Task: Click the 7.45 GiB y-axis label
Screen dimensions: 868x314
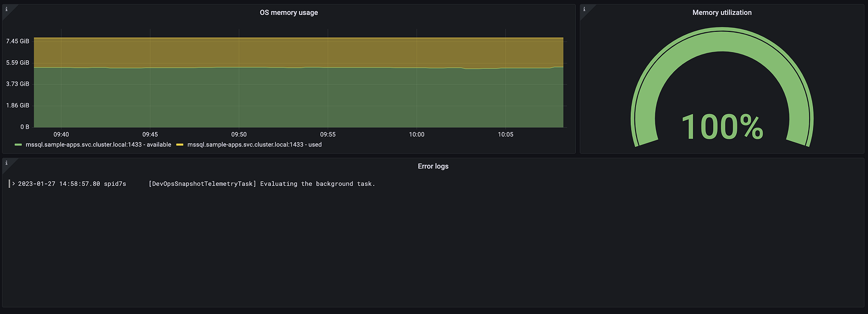Action: click(x=18, y=41)
